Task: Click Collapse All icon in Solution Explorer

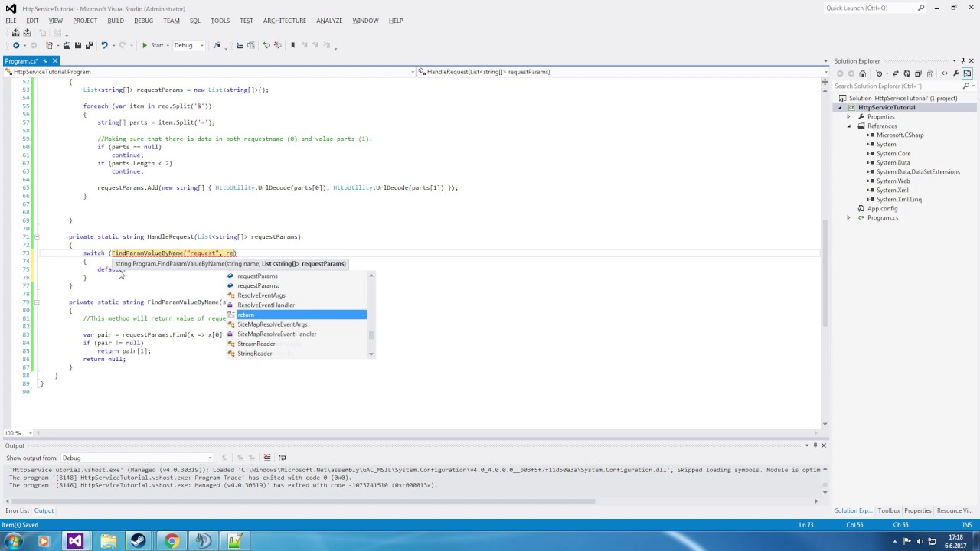Action: coord(918,73)
